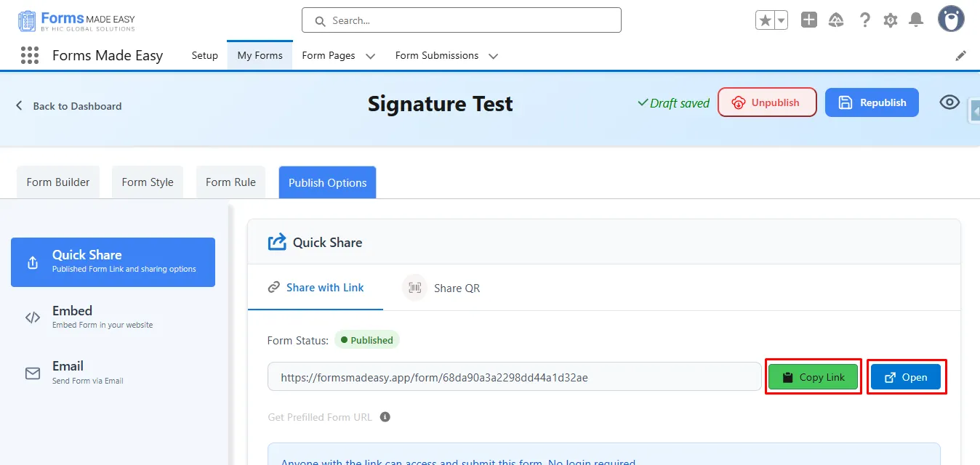Expand the favorites list dropdown arrow

click(782, 20)
